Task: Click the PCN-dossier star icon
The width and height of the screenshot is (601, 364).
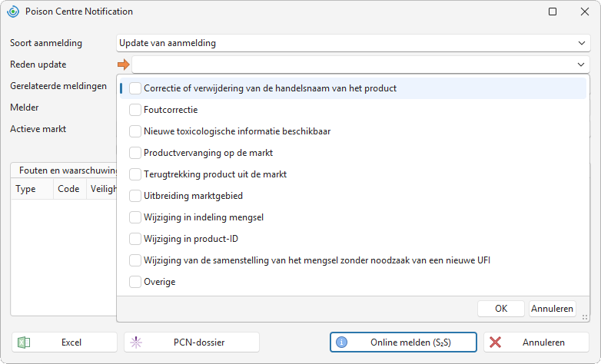Action: [x=136, y=342]
